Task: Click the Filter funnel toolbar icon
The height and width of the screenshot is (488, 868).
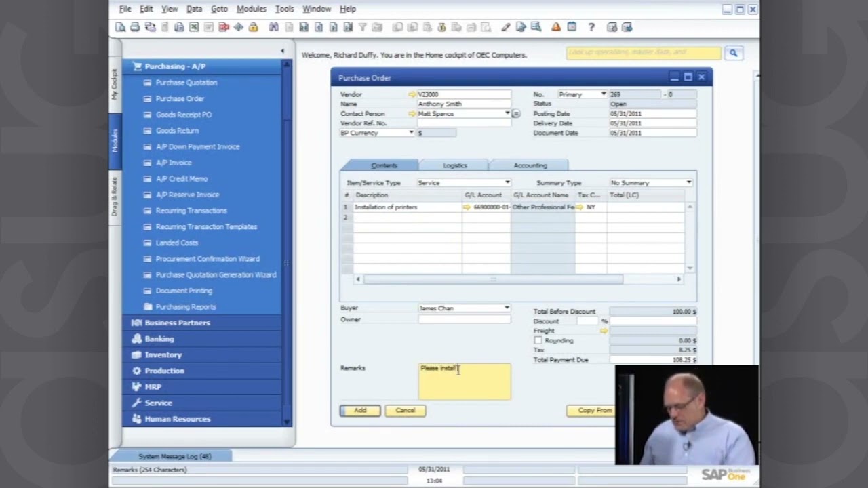Action: coord(363,27)
